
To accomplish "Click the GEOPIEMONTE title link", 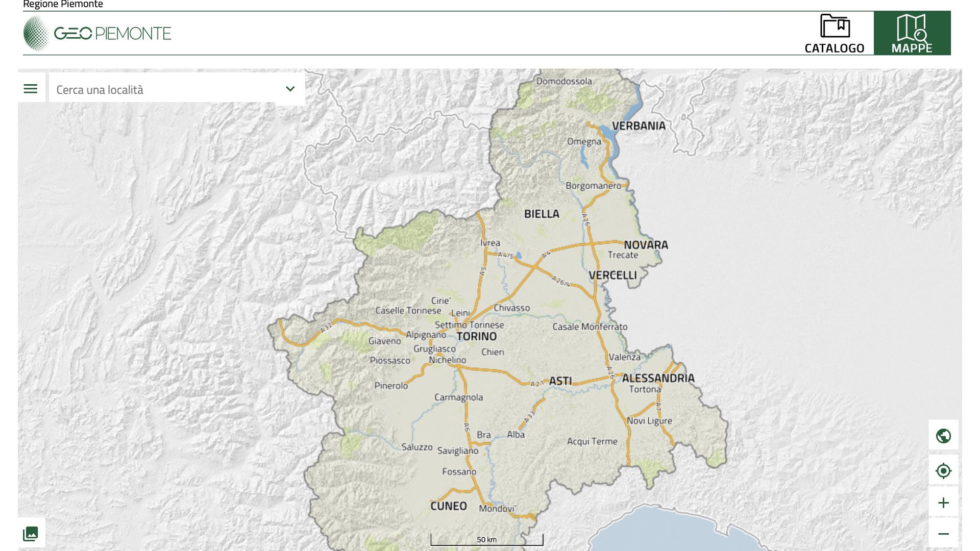I will [113, 34].
